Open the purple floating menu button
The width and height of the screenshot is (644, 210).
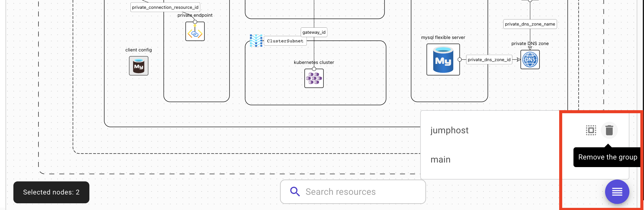point(617,192)
